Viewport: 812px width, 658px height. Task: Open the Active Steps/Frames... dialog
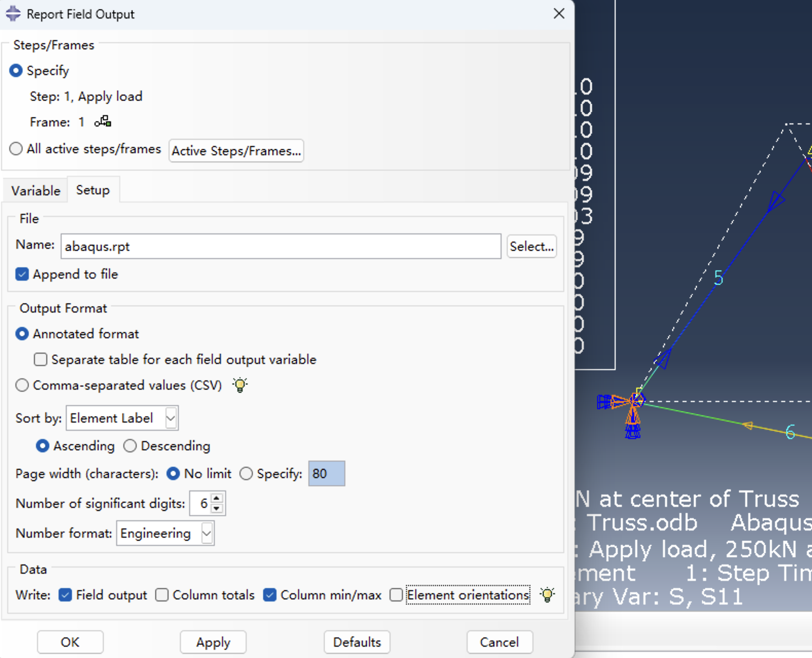click(x=236, y=151)
